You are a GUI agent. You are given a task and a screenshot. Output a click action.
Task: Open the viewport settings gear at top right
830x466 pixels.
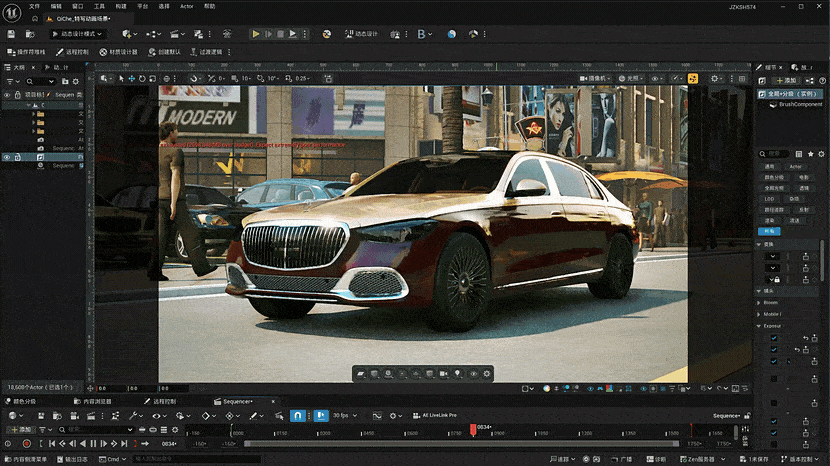[715, 78]
